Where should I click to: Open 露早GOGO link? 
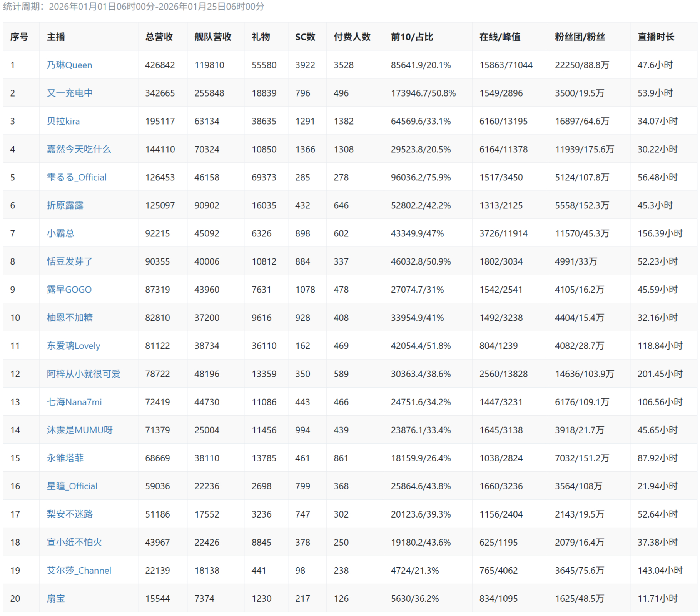(x=69, y=290)
